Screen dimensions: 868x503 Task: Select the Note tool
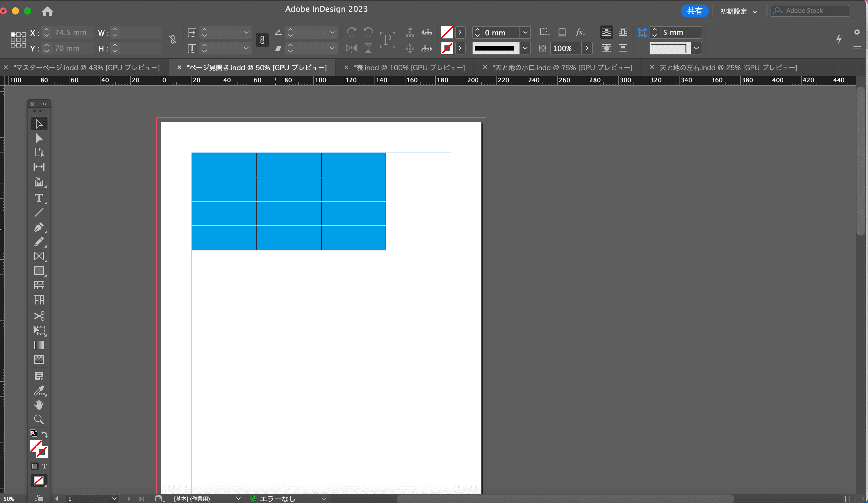click(x=39, y=376)
